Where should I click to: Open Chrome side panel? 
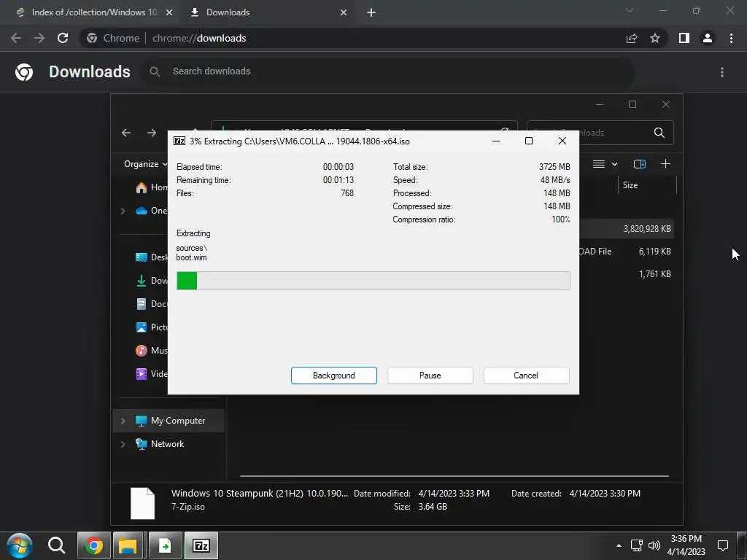pos(684,38)
